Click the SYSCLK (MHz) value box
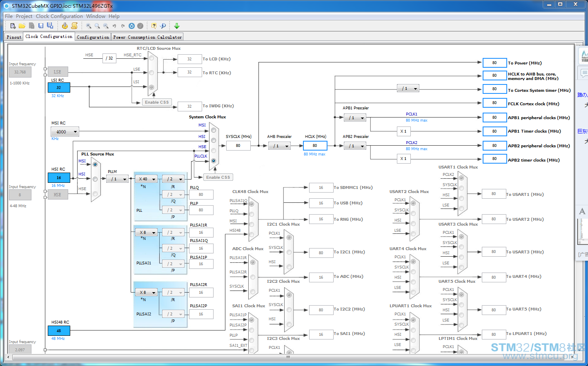Screen dimensions: 588x366 [x=238, y=146]
